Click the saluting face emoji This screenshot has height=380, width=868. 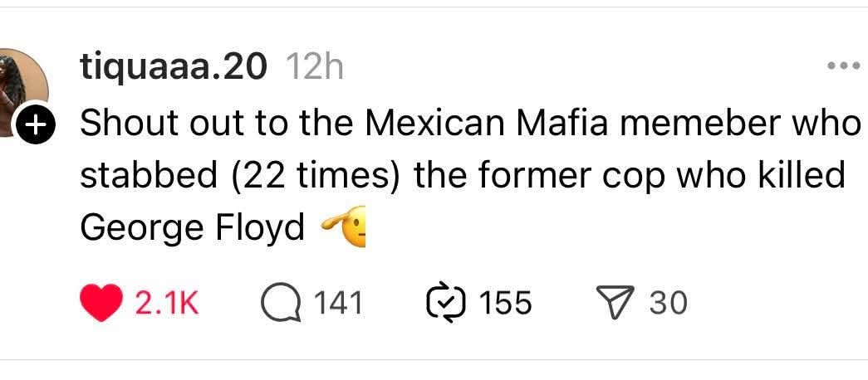pyautogui.click(x=343, y=227)
